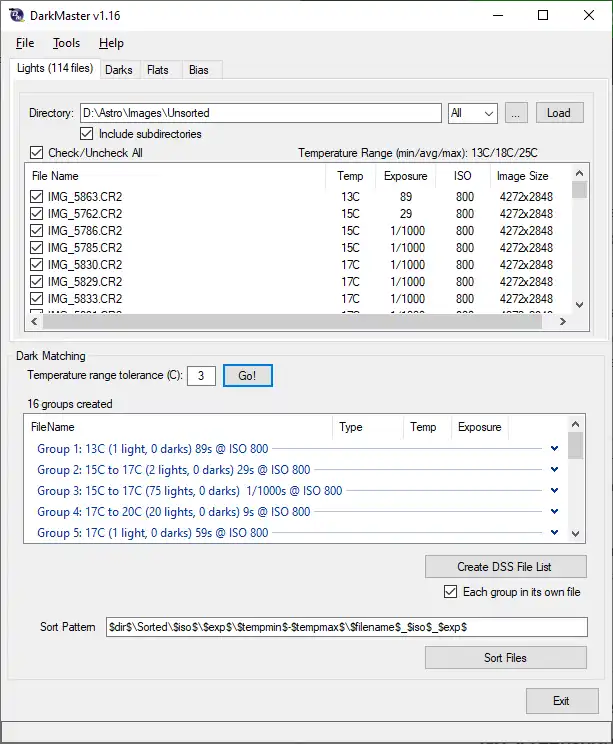Select Group 3 with 75 lights text
This screenshot has width=613, height=744.
point(190,491)
